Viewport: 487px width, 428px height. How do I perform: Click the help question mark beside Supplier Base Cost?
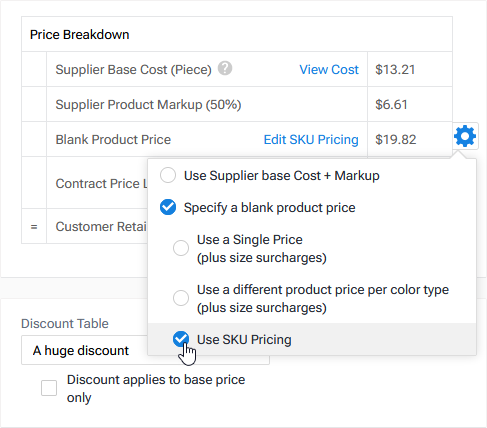tap(225, 69)
